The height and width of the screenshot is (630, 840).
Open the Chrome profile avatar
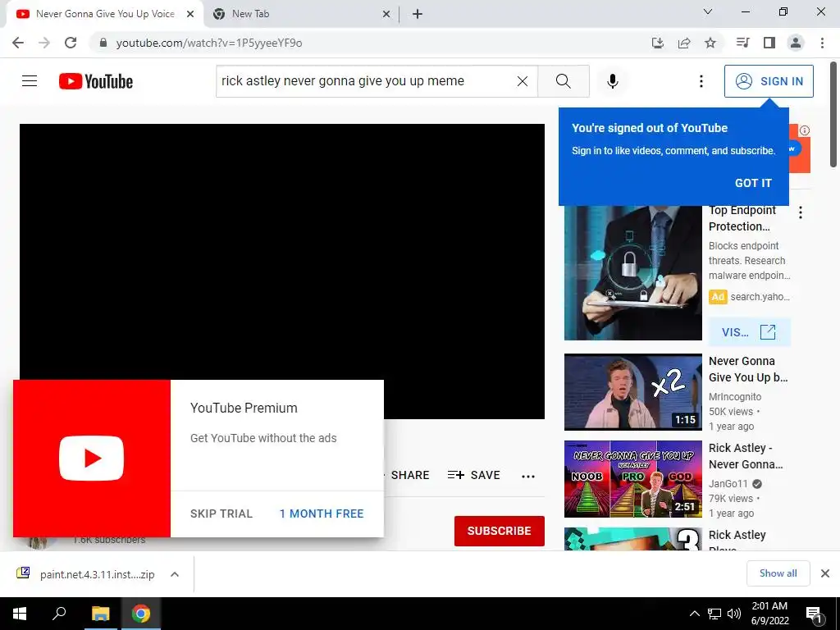click(796, 43)
